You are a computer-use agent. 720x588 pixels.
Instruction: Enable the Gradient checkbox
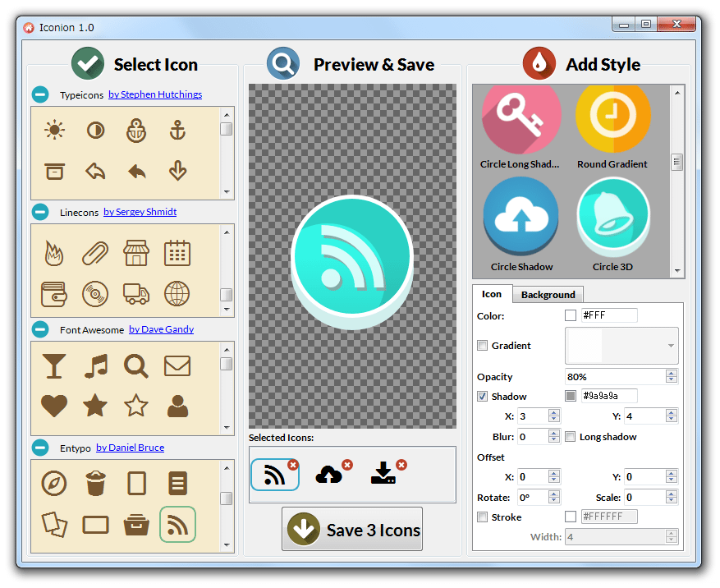tap(482, 346)
